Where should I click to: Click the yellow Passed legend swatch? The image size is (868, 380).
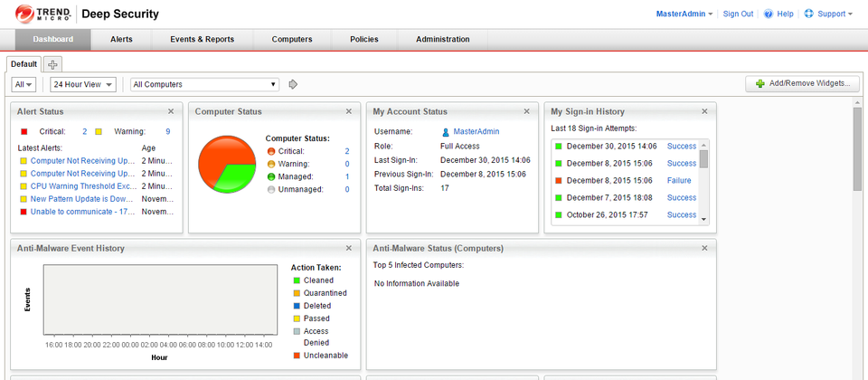(297, 318)
